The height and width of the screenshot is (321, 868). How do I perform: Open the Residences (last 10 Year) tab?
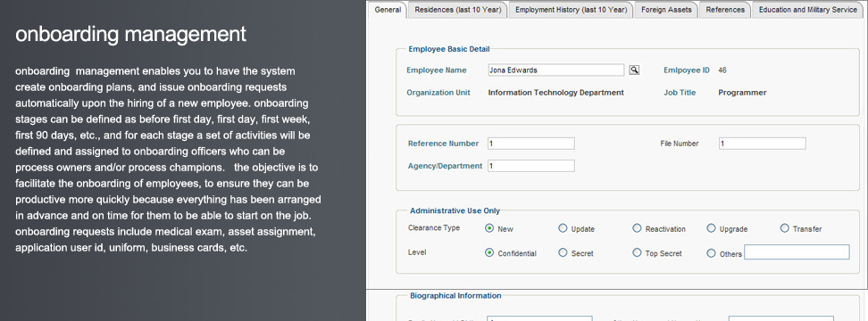[x=458, y=10]
